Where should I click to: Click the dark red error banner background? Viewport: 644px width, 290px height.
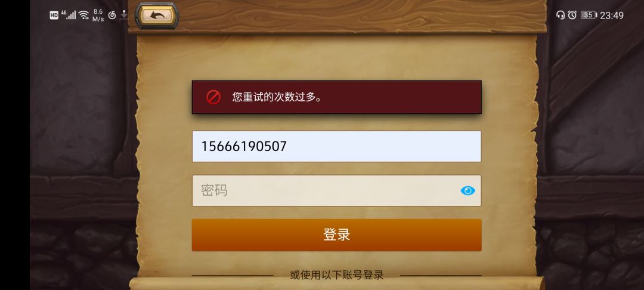coord(336,97)
